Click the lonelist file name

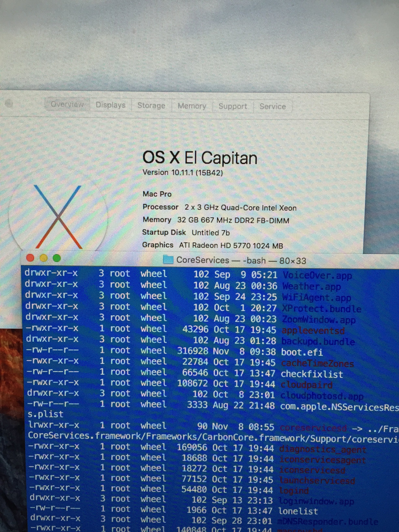point(298,511)
